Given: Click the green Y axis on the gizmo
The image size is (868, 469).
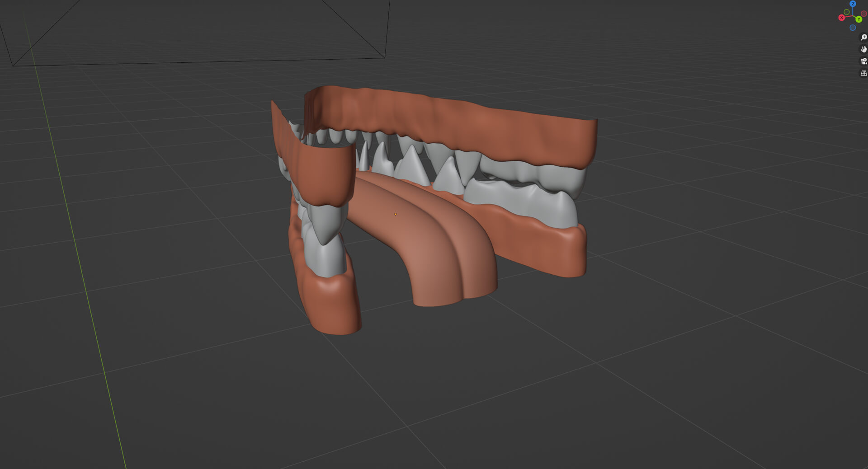Looking at the screenshot, I should point(859,19).
